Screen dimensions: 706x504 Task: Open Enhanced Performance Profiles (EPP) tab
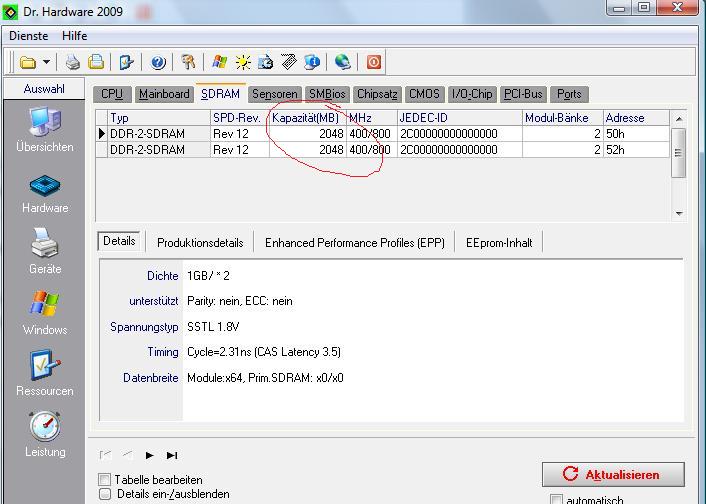355,243
